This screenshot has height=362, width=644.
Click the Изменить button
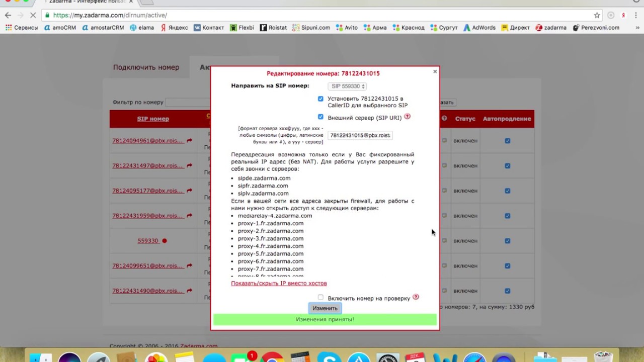[325, 308]
